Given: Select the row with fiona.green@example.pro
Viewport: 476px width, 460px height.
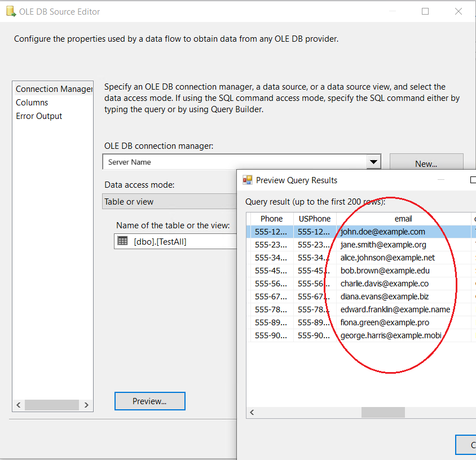Looking at the screenshot, I should (385, 322).
